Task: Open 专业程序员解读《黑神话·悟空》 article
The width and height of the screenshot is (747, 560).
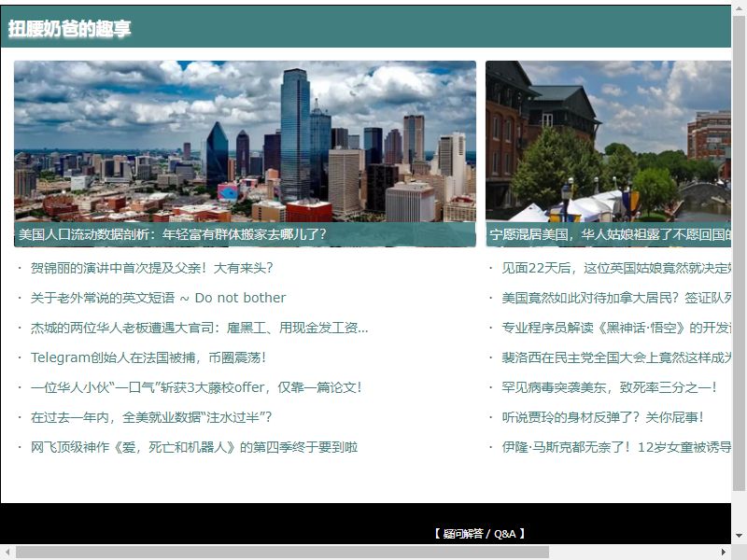Action: pyautogui.click(x=616, y=328)
